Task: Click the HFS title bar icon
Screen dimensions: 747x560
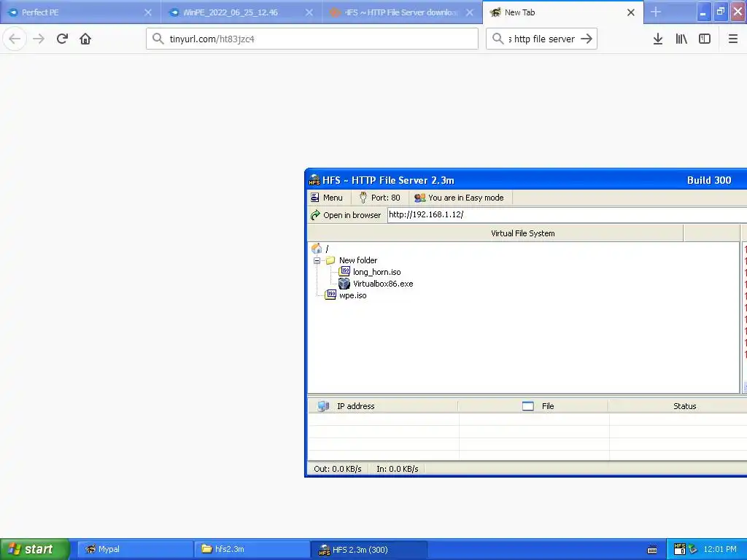Action: click(314, 180)
